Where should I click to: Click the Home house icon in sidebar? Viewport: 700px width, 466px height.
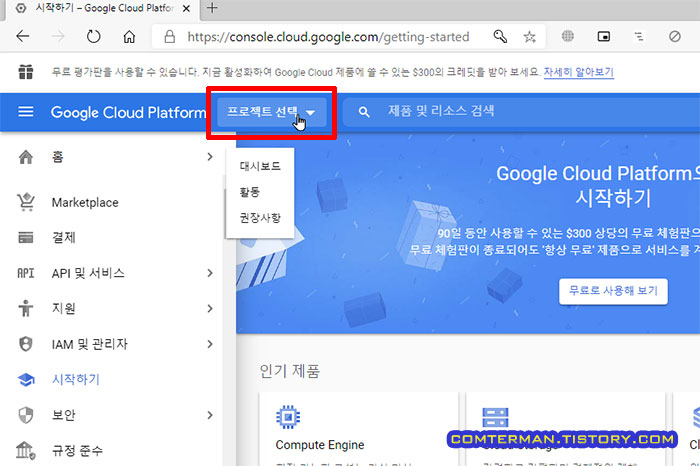pyautogui.click(x=26, y=157)
